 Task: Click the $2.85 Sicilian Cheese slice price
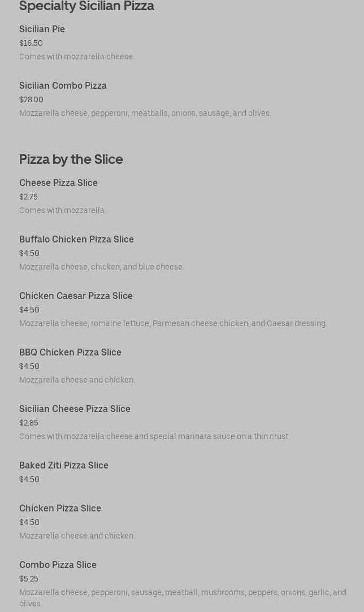(29, 423)
